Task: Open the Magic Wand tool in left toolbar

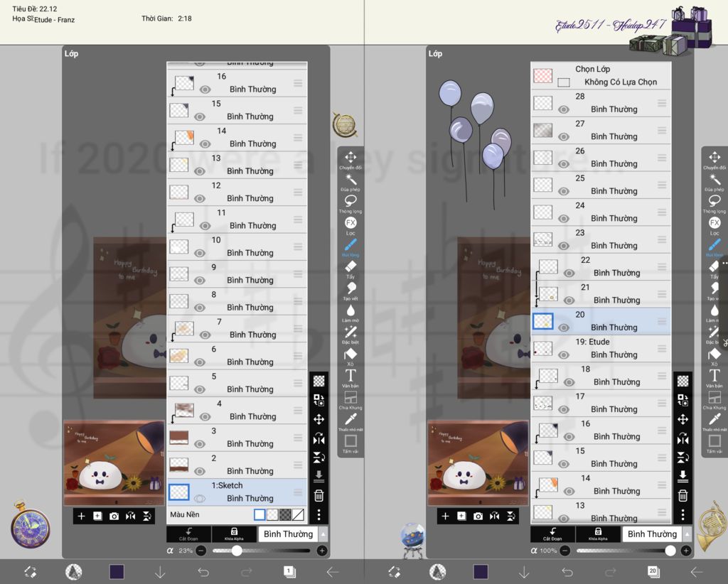Action: (350, 180)
